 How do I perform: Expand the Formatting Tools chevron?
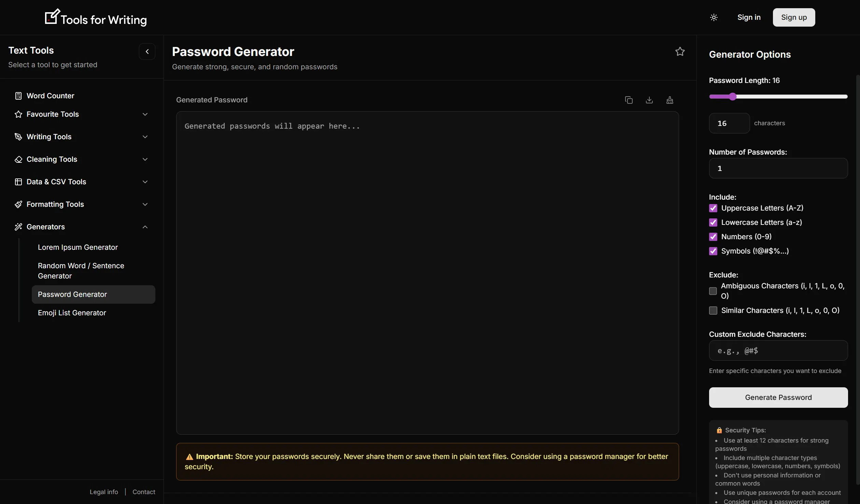click(x=145, y=204)
